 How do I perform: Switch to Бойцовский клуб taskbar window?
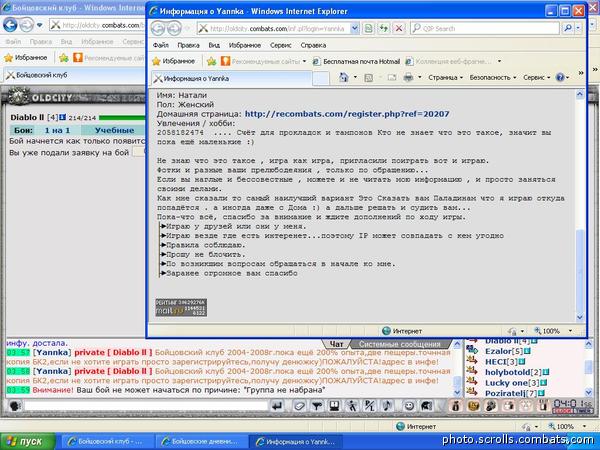coord(106,442)
